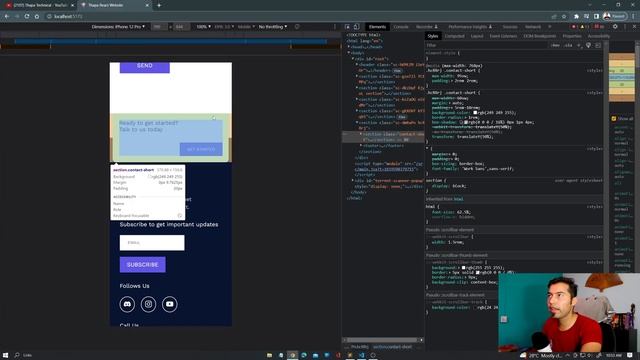Open the DPR dropdown
Screen dimensions: 640x360
click(224, 27)
